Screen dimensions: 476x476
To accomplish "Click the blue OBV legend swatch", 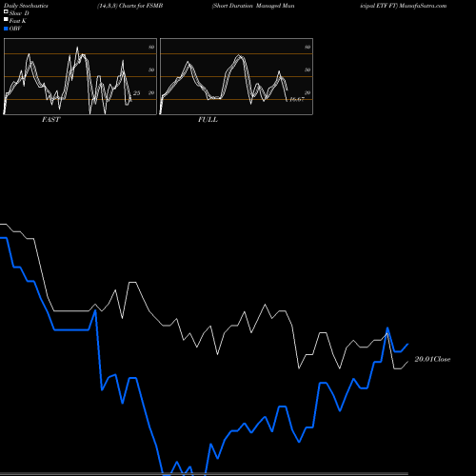I will (6, 29).
